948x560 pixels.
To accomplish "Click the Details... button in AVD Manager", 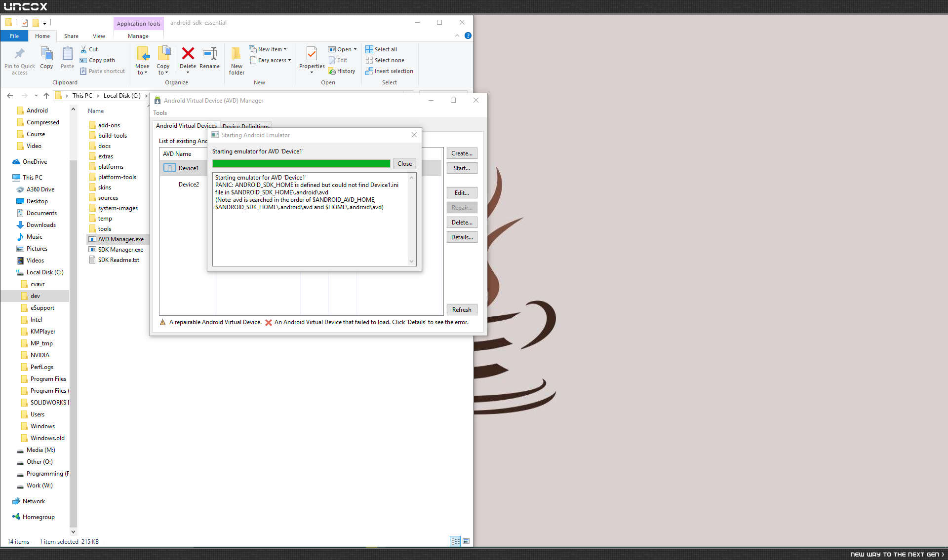I will [x=462, y=237].
